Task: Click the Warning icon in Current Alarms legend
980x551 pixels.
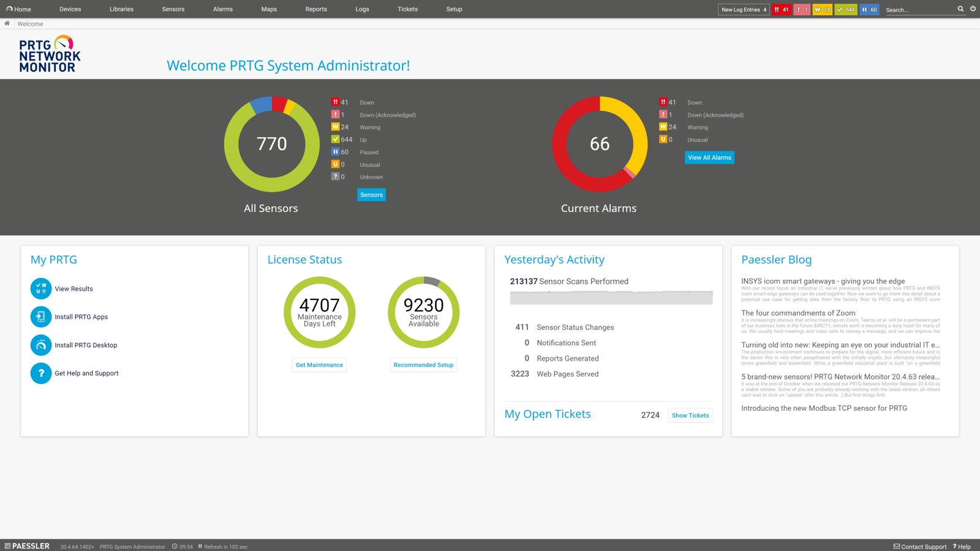Action: point(663,127)
